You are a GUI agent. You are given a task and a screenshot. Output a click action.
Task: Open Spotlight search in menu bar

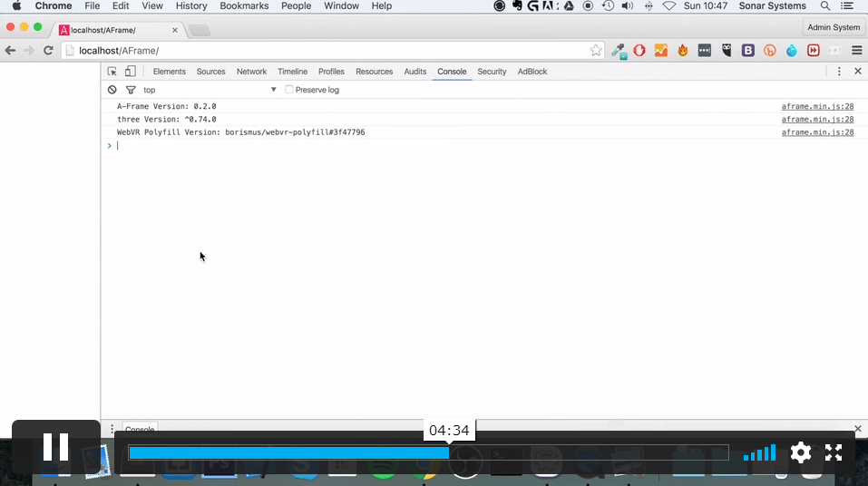(824, 6)
